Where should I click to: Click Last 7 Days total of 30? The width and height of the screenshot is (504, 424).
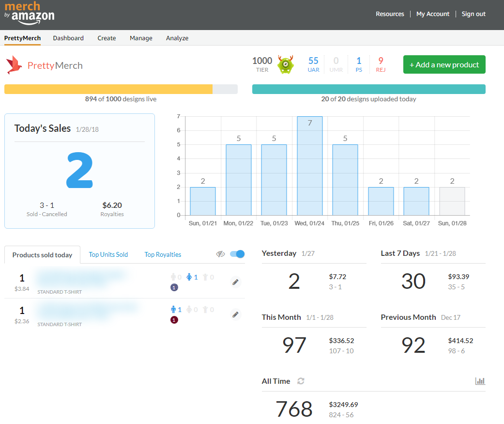point(413,281)
